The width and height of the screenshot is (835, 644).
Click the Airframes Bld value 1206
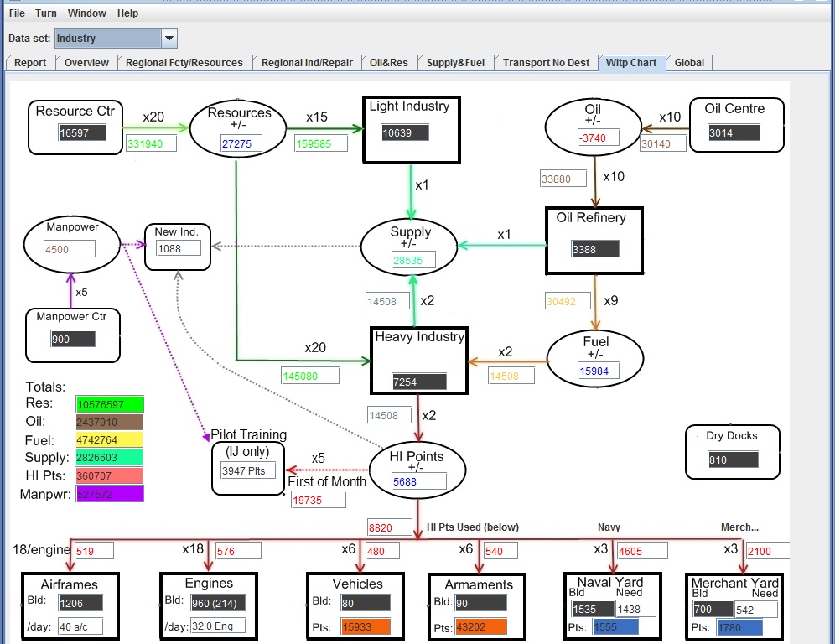point(80,603)
